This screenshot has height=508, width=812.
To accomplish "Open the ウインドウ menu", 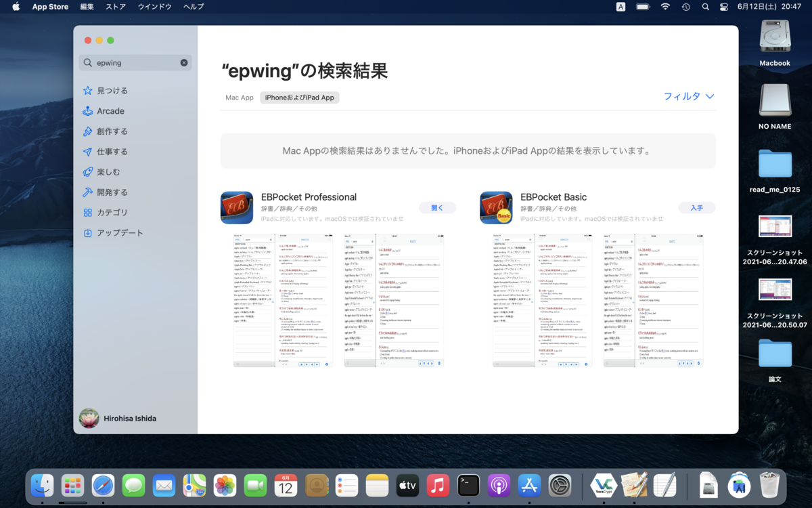I will coord(154,7).
